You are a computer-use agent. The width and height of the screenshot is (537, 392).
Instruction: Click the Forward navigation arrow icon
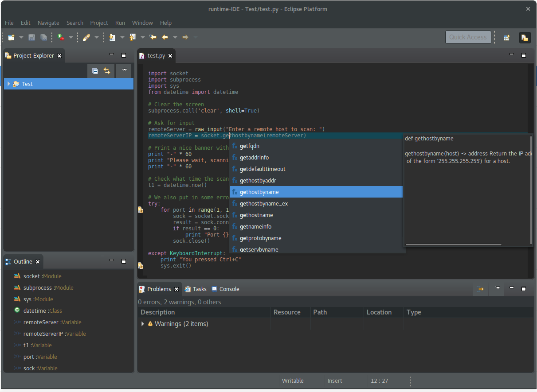tap(185, 38)
